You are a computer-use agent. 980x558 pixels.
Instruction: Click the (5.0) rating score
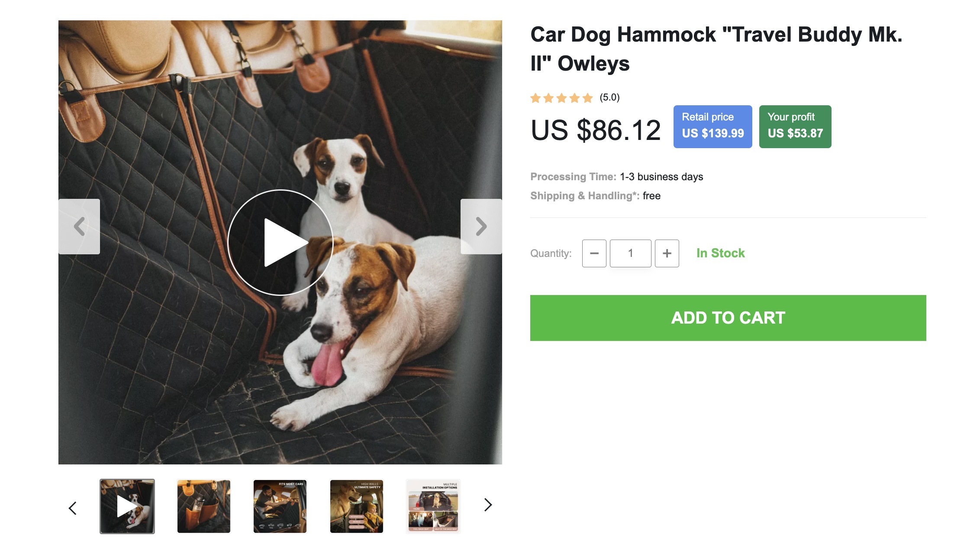609,97
